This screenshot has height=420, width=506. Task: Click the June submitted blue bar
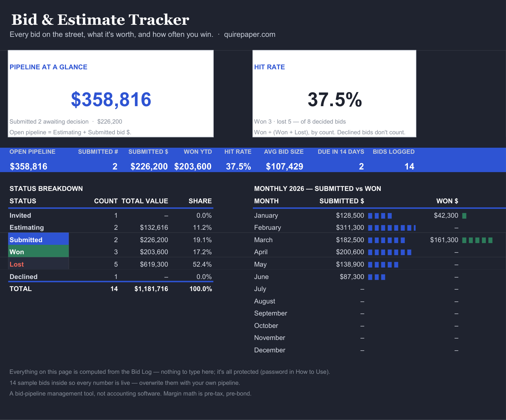[376, 277]
